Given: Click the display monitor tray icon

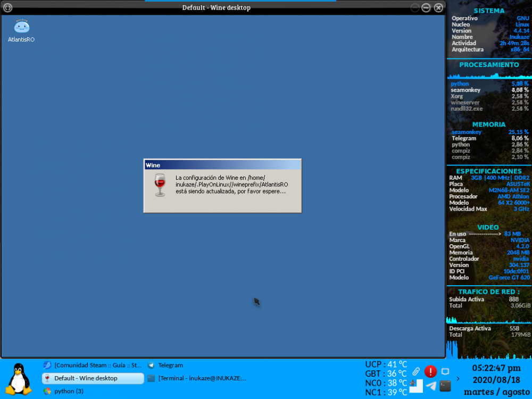Looking at the screenshot, I should (445, 371).
